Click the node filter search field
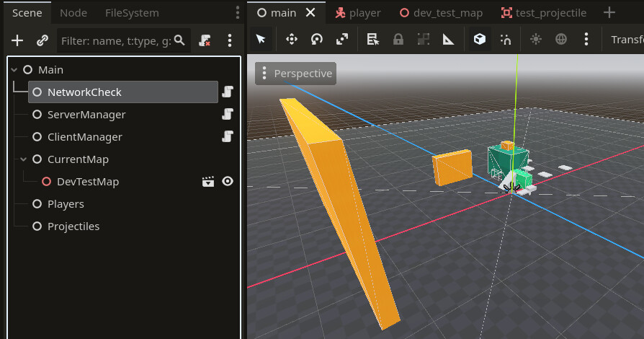The width and height of the screenshot is (644, 339). (x=123, y=40)
